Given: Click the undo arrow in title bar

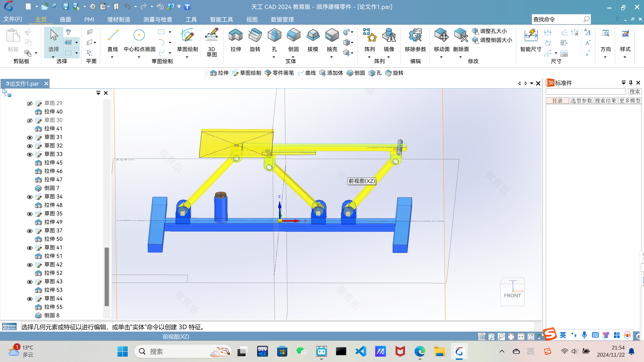Looking at the screenshot, I should pos(127,7).
